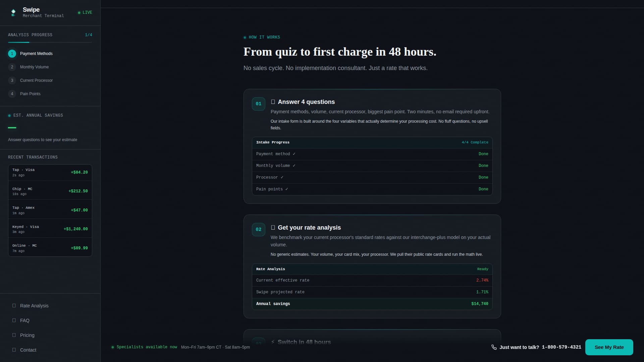Click the Payment method row in Intake Progress

coord(372,154)
